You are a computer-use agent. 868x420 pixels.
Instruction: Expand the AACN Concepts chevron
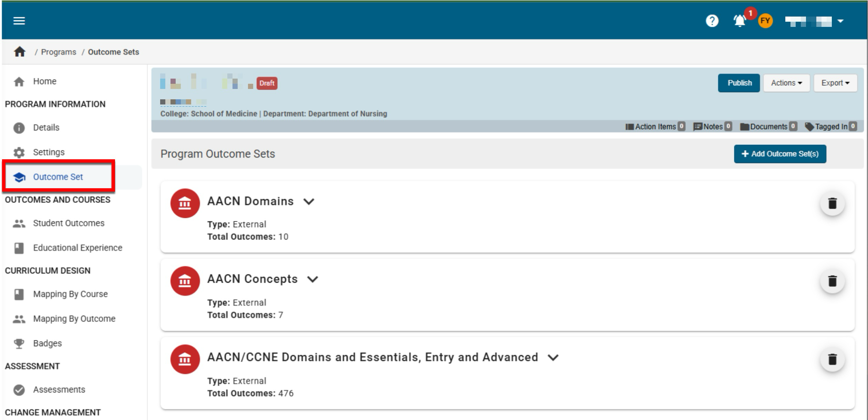tap(312, 279)
